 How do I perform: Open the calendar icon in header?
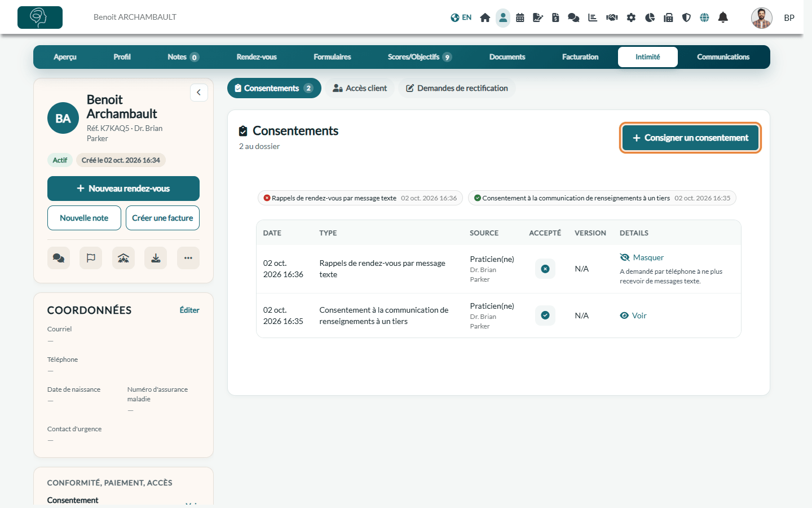pos(520,17)
